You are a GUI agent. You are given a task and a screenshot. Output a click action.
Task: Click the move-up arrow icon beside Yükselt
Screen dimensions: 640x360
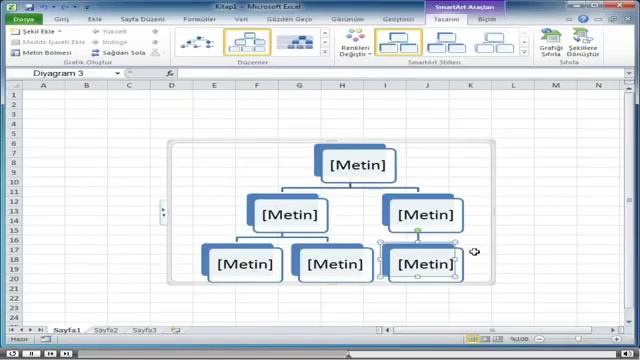(x=155, y=31)
